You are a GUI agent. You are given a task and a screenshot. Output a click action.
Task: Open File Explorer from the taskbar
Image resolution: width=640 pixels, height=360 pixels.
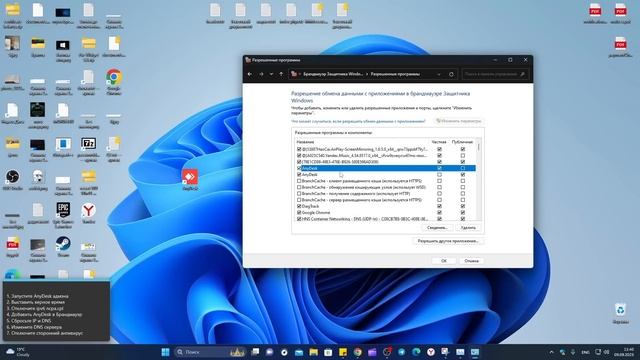pos(313,352)
